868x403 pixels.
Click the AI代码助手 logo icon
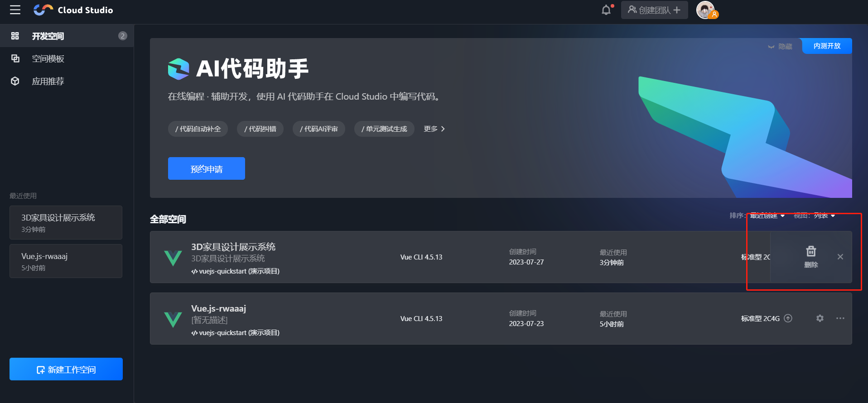pyautogui.click(x=178, y=69)
